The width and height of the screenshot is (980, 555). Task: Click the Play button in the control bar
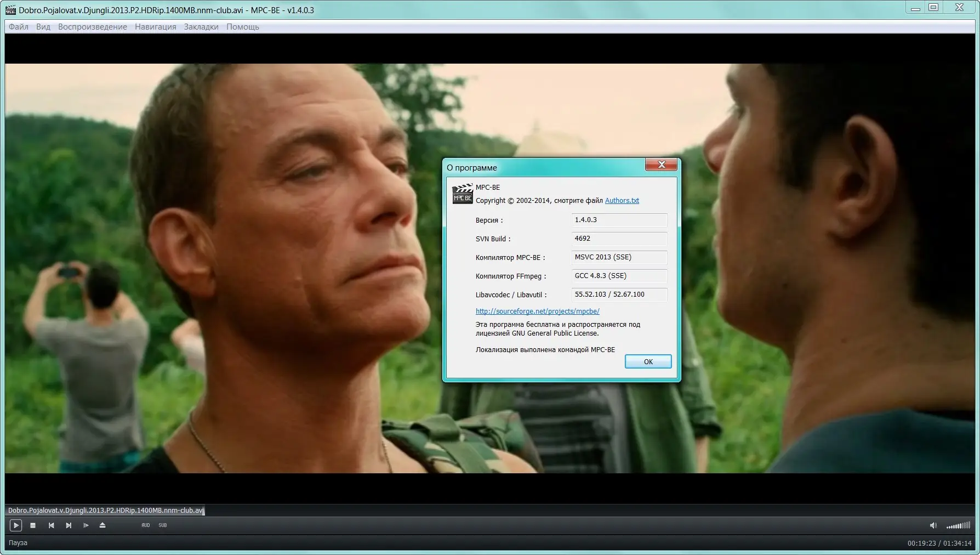tap(16, 525)
